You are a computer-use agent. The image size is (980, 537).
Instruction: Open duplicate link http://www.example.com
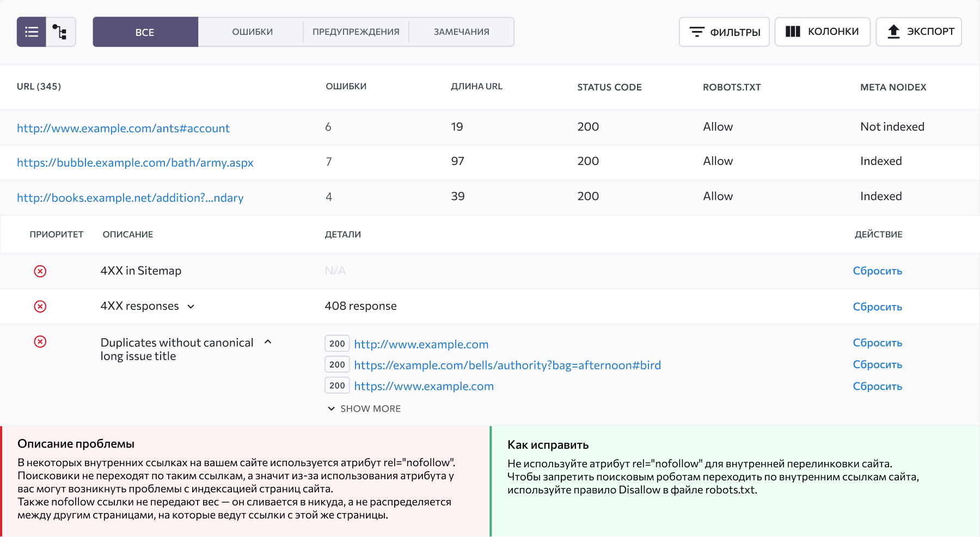pyautogui.click(x=421, y=344)
